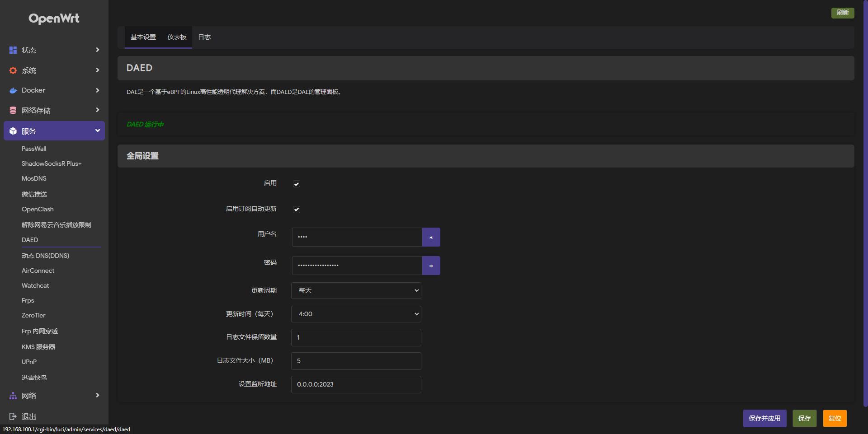Viewport: 868px width, 434px height.
Task: Open AirConnect menu item
Action: click(x=38, y=271)
